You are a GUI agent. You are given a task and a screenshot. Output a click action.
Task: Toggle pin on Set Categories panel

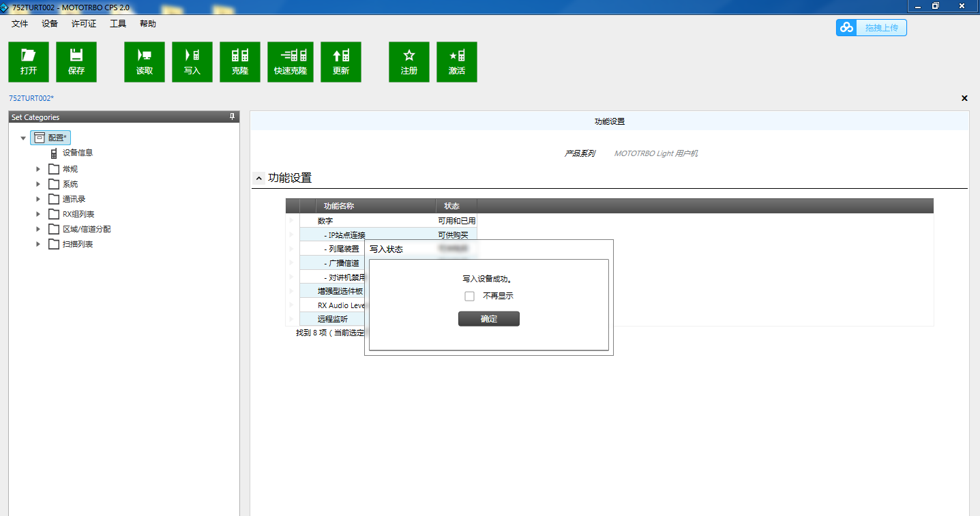pyautogui.click(x=233, y=117)
